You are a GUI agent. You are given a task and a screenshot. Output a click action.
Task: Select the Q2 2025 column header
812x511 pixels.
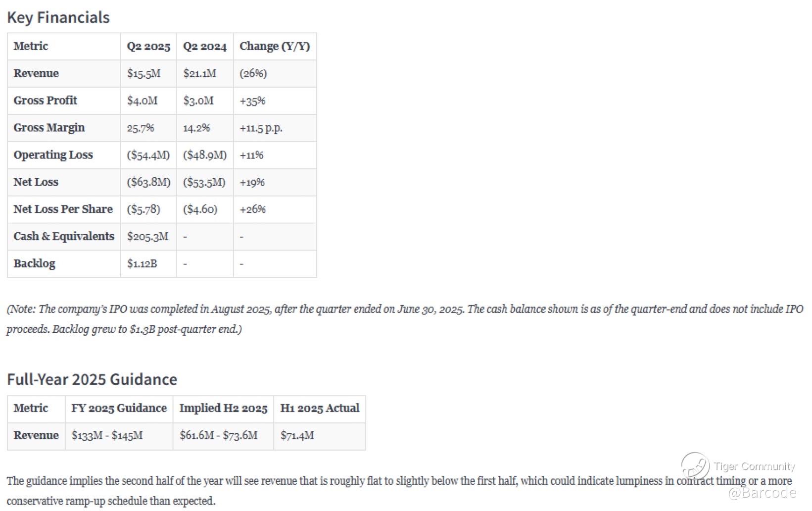[148, 47]
